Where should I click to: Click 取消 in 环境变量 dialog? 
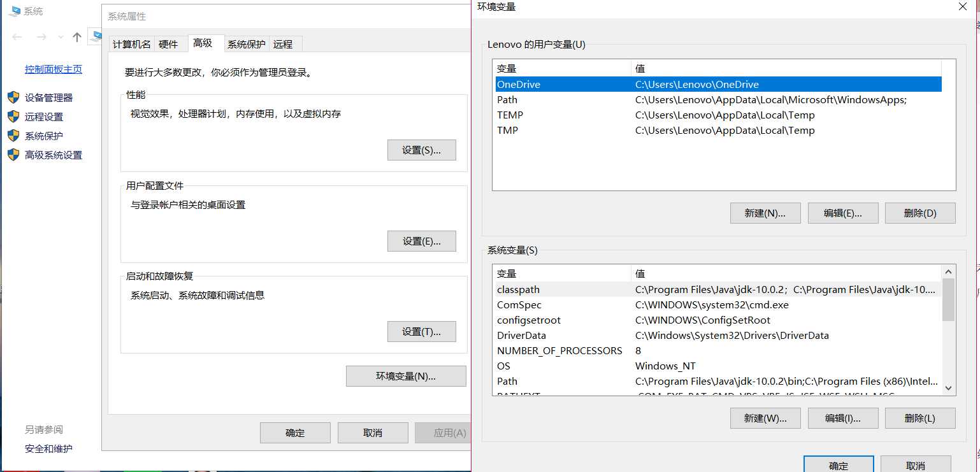pyautogui.click(x=916, y=464)
